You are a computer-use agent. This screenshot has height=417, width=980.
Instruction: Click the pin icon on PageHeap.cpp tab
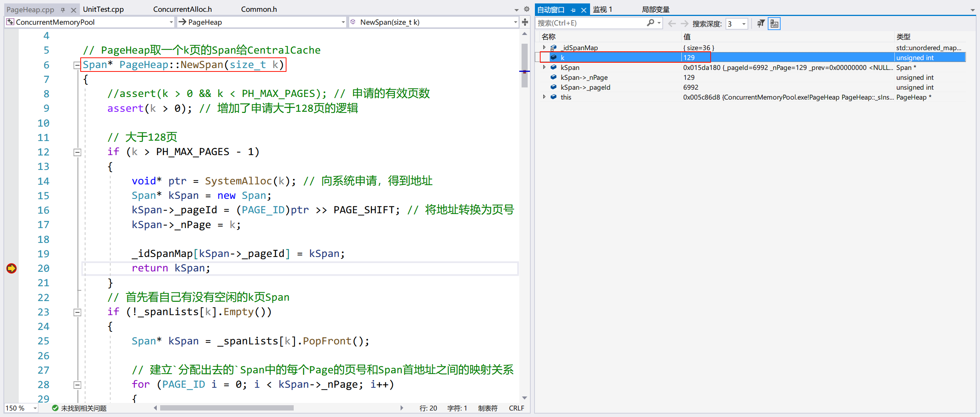63,10
